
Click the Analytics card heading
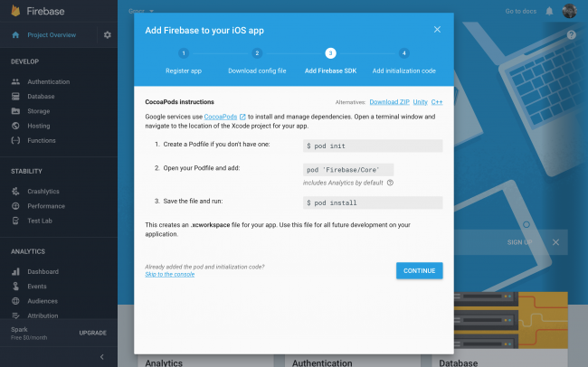[164, 362]
